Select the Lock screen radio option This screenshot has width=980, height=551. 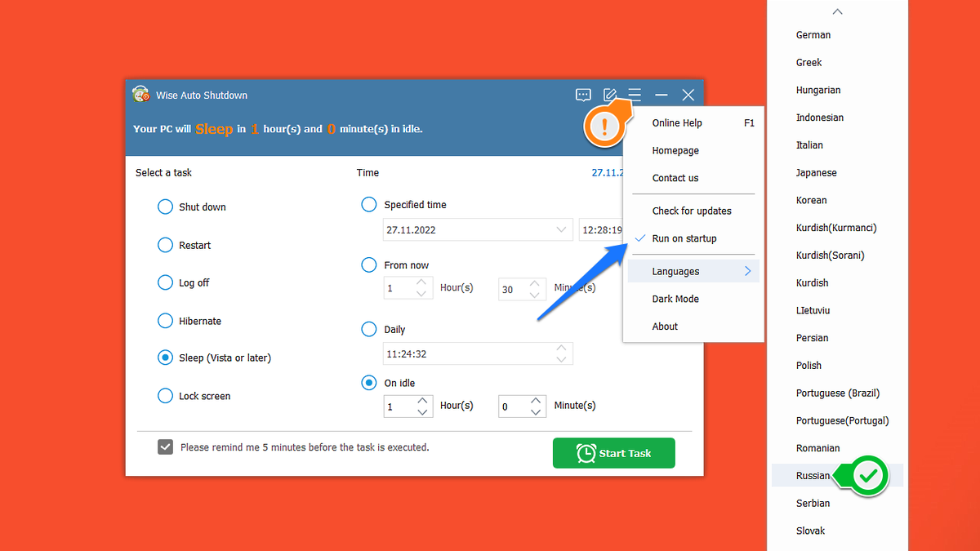tap(165, 396)
